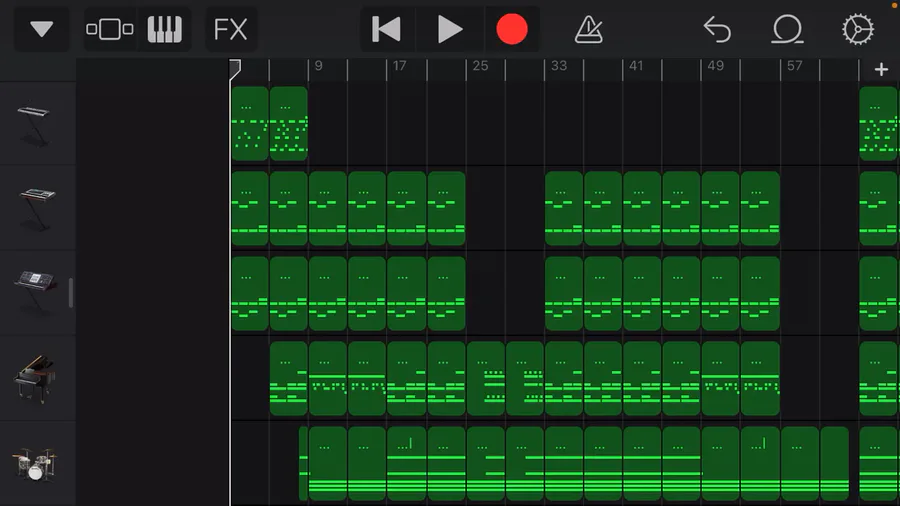Viewport: 900px width, 506px height.
Task: Select second-track region starting at bar 33
Action: coord(564,208)
